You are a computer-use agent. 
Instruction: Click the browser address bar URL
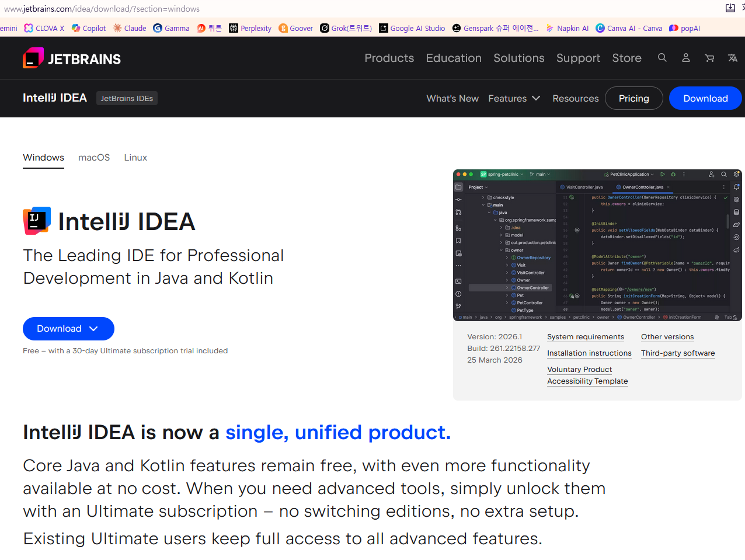click(x=102, y=9)
